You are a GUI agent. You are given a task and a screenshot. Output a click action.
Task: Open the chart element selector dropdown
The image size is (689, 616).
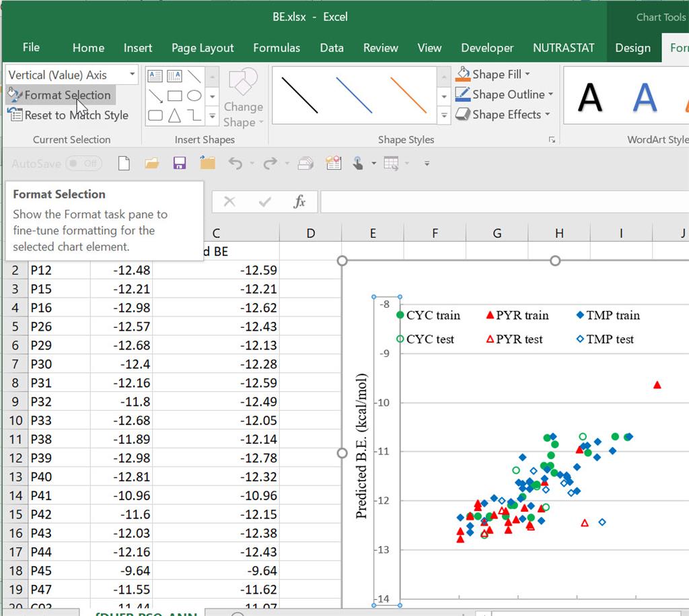click(x=132, y=75)
